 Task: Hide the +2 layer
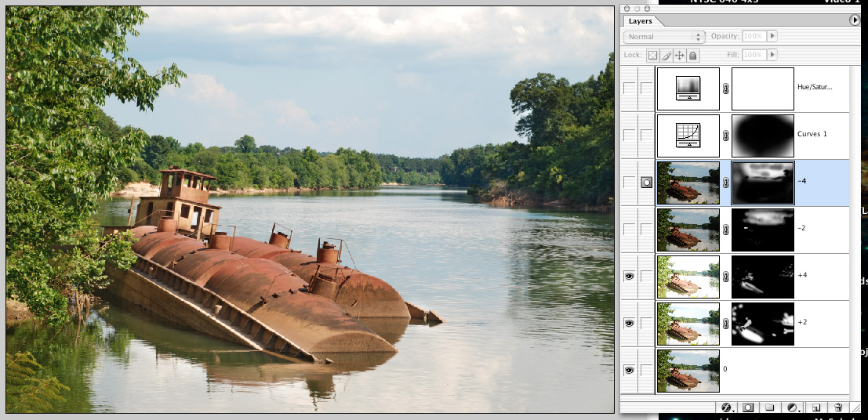(x=629, y=324)
